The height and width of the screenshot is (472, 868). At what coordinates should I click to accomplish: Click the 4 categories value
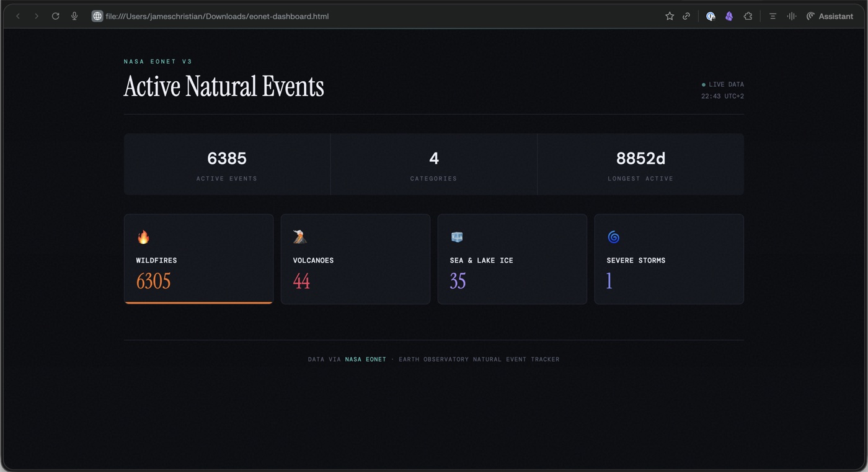(434, 159)
